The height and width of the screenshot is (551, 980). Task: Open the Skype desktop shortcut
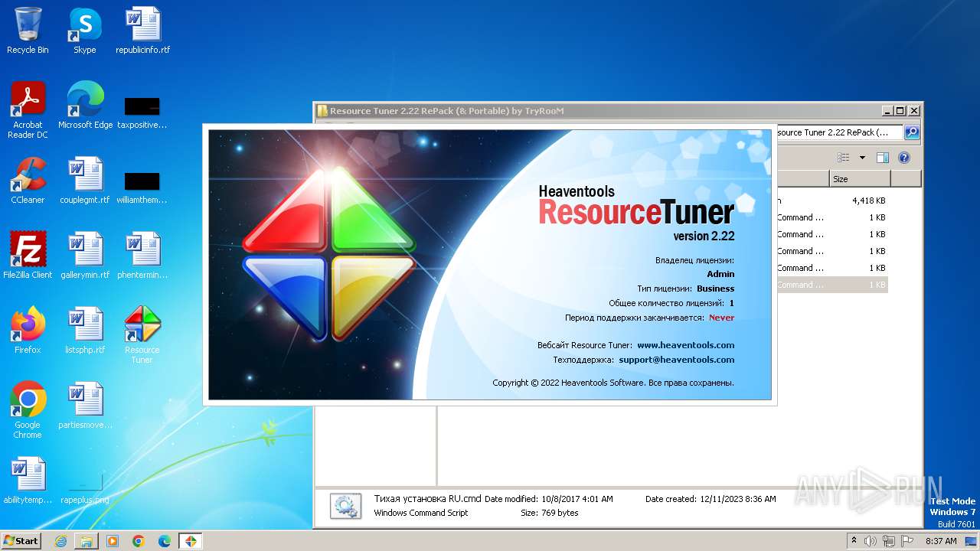click(85, 31)
